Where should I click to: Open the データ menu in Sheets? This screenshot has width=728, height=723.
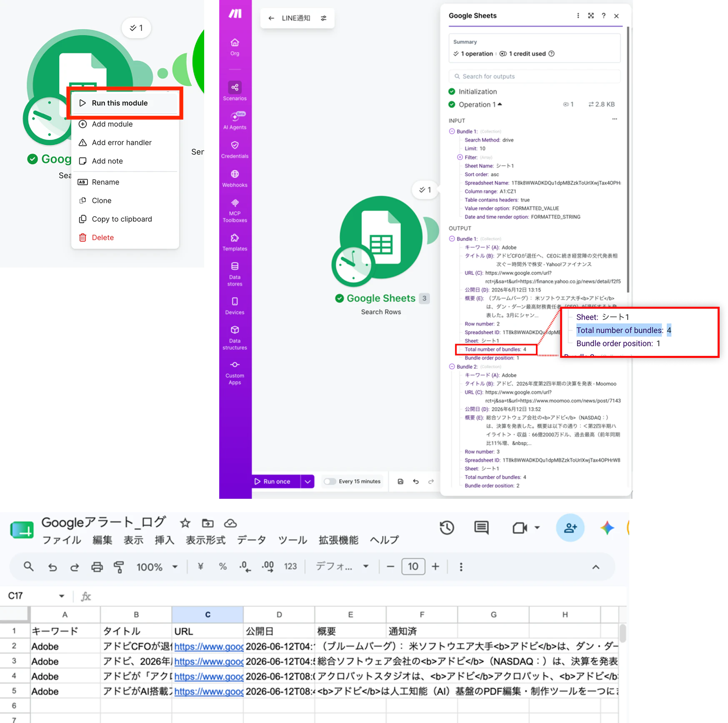[251, 540]
